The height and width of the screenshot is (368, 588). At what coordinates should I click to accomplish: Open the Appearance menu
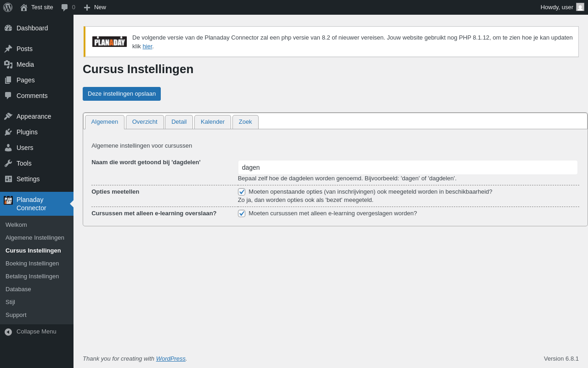click(x=34, y=116)
